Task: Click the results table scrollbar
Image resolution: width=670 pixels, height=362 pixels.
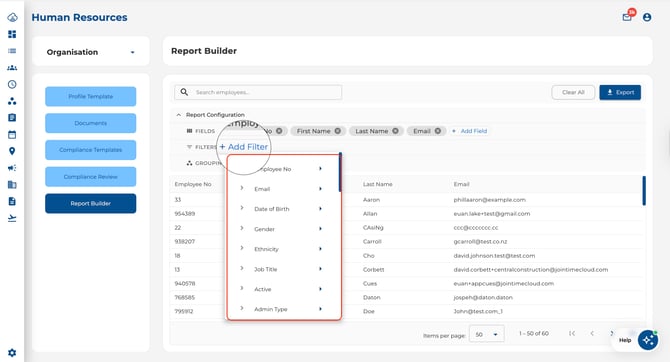Action: point(644,191)
